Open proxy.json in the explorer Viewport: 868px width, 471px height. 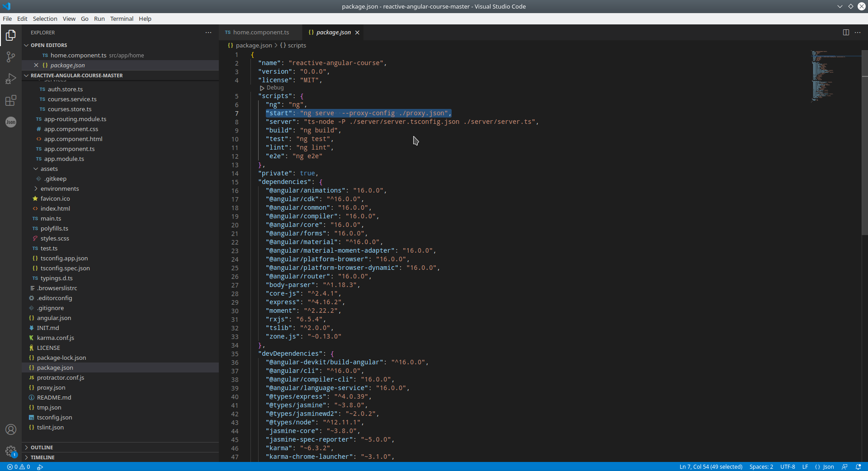[120, 388]
